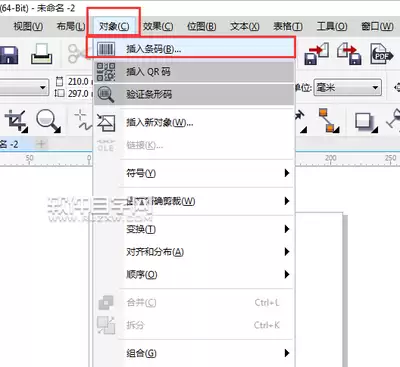Select the Connector tool with orange nodes
The width and height of the screenshot is (400, 367).
(x=328, y=120)
